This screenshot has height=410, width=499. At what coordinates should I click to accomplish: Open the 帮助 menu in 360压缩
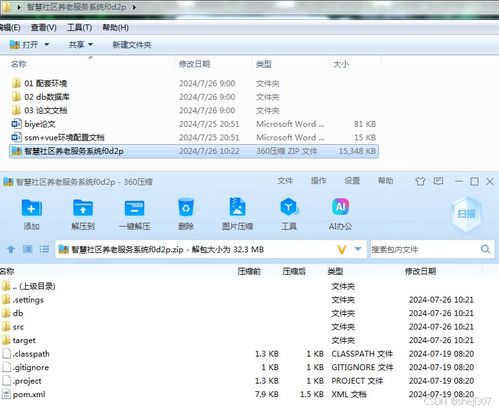point(385,181)
